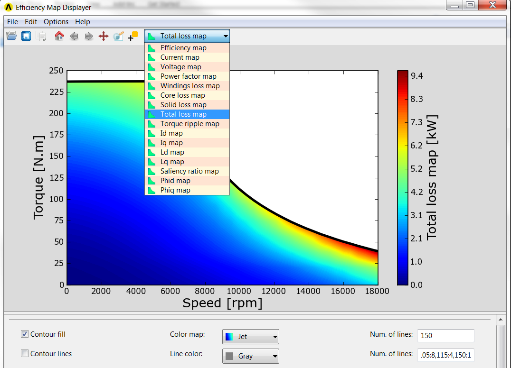The image size is (511, 368).
Task: Choose Power factor map option
Action: pos(187,76)
